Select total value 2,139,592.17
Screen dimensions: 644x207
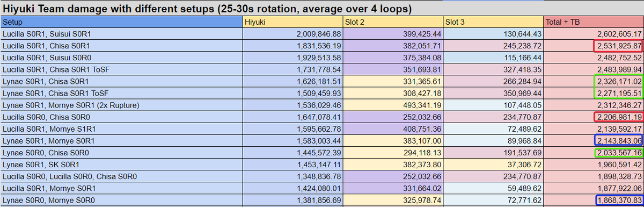click(x=594, y=129)
